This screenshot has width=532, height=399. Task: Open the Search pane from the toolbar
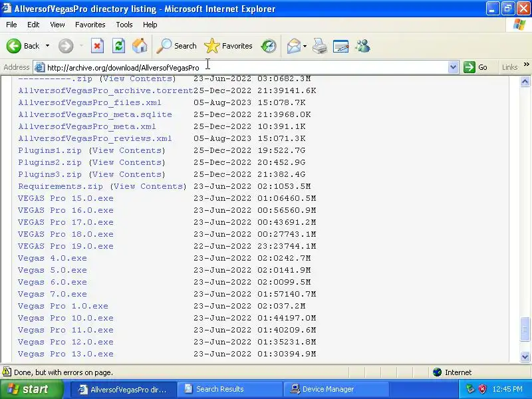[x=176, y=46]
